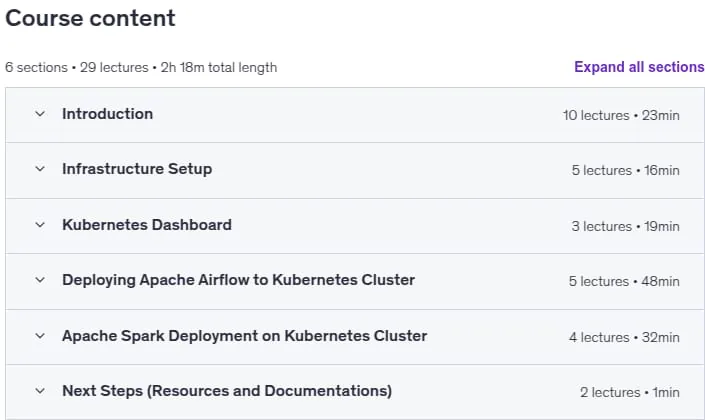Click the Course content heading
The height and width of the screenshot is (420, 705).
[x=90, y=18]
